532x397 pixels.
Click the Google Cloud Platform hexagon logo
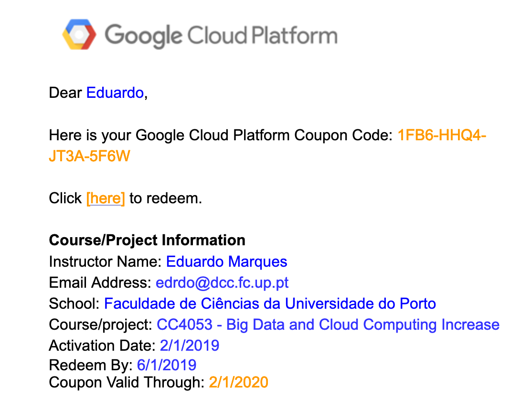click(79, 34)
